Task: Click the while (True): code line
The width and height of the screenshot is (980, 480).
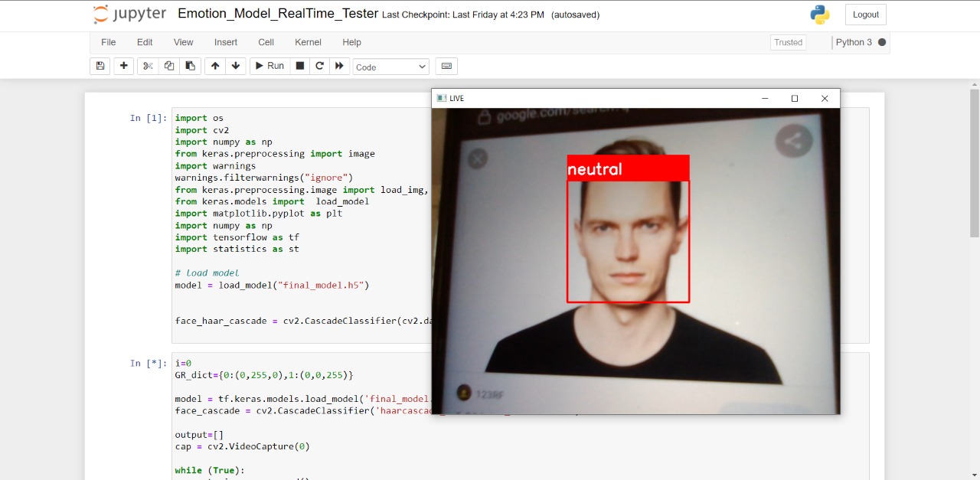Action: point(210,470)
